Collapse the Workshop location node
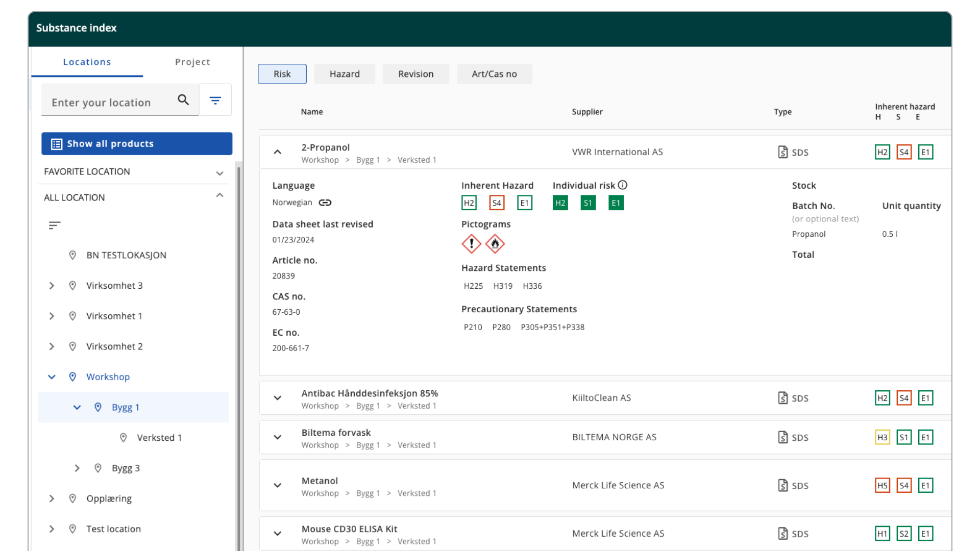Image resolution: width=980 pixels, height=551 pixels. click(52, 377)
